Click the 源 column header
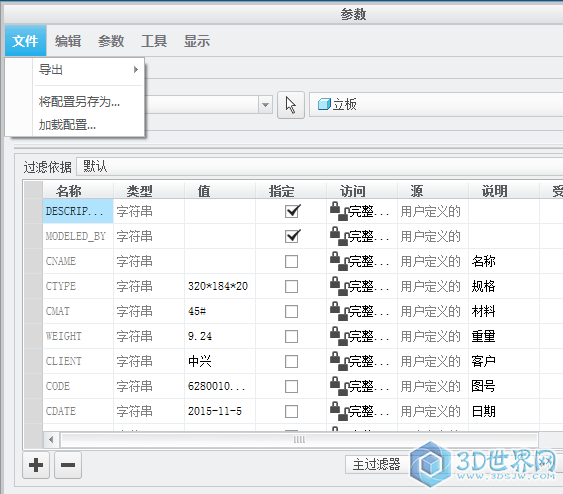Image resolution: width=563 pixels, height=494 pixels. tap(433, 191)
